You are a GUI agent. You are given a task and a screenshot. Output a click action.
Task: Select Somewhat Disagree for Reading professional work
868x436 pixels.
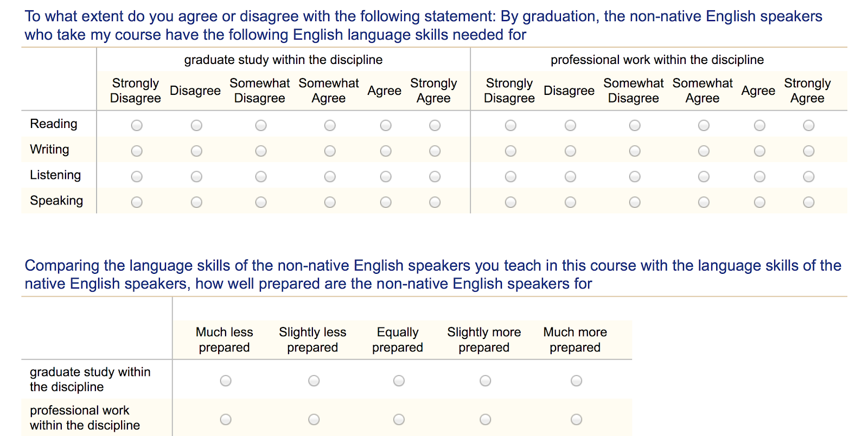tap(635, 125)
